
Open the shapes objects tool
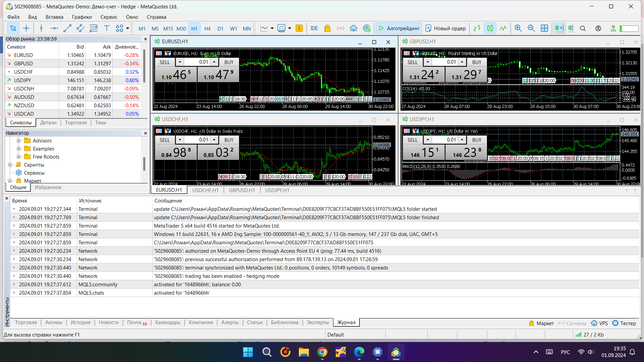click(119, 28)
